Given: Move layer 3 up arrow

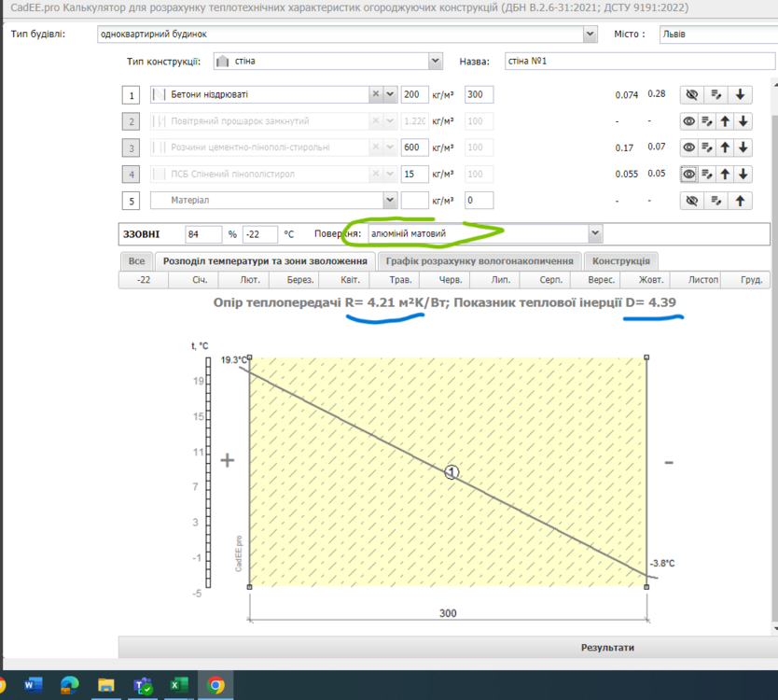Looking at the screenshot, I should [x=725, y=147].
